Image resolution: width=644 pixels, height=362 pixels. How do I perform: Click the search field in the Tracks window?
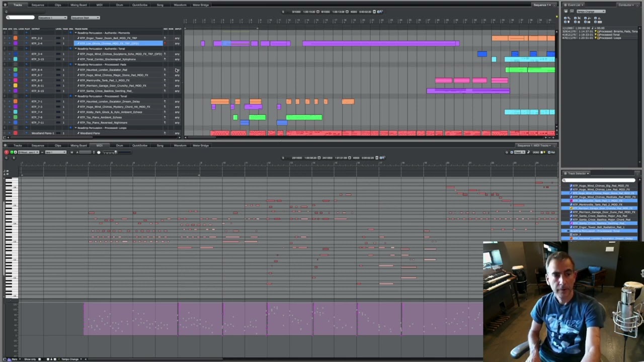coord(20,18)
